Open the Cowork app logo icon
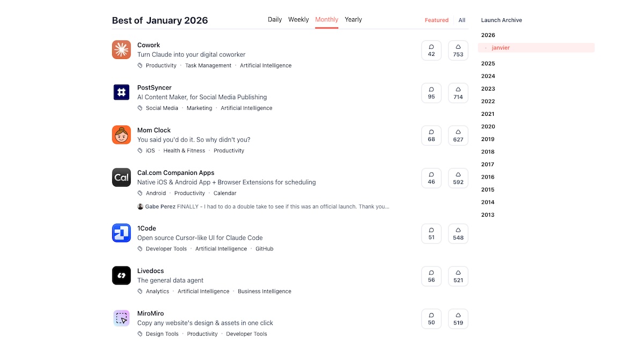The image size is (644, 348). [121, 50]
